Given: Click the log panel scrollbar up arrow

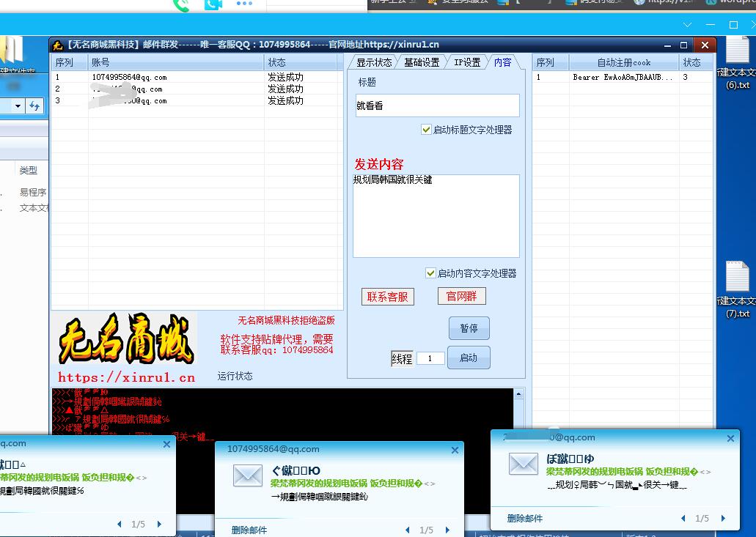Looking at the screenshot, I should click(518, 394).
